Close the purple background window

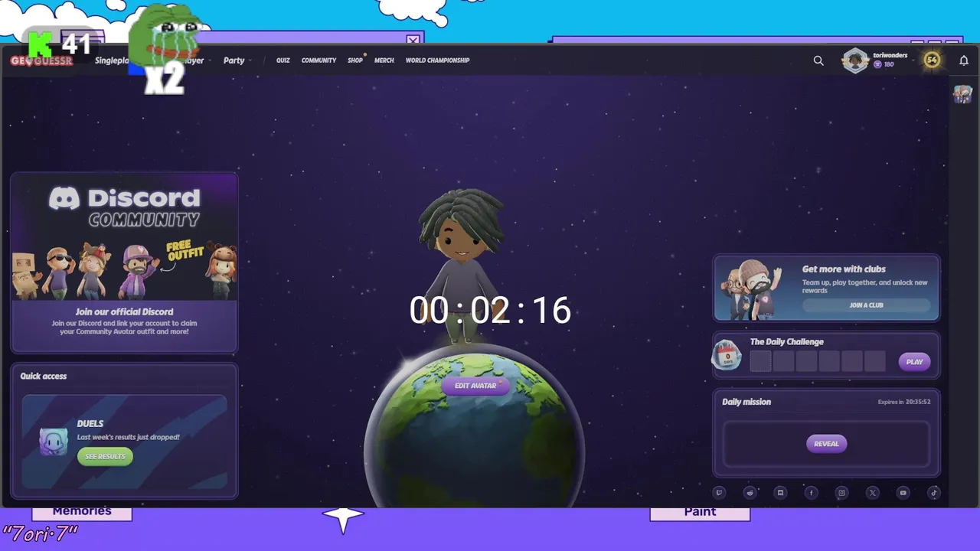click(413, 40)
